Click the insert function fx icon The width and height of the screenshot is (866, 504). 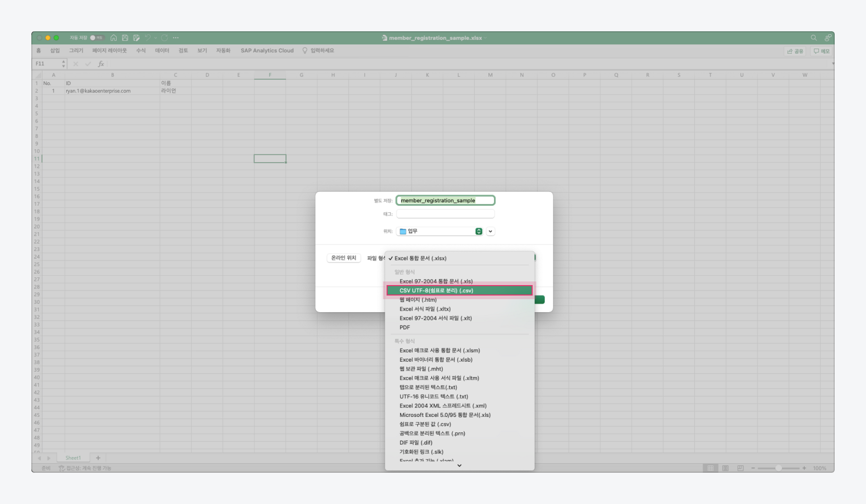pos(101,64)
